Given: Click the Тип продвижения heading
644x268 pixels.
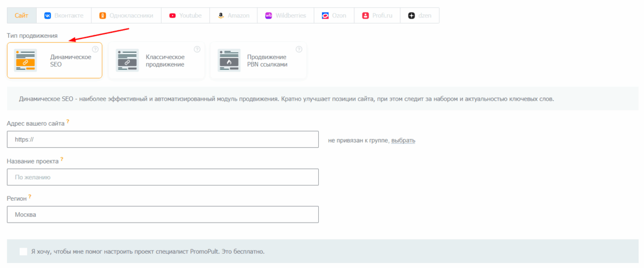Looking at the screenshot, I should 32,36.
